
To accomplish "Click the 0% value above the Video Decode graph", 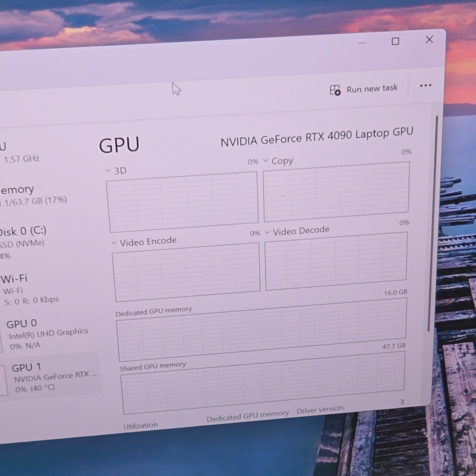I will tap(404, 223).
